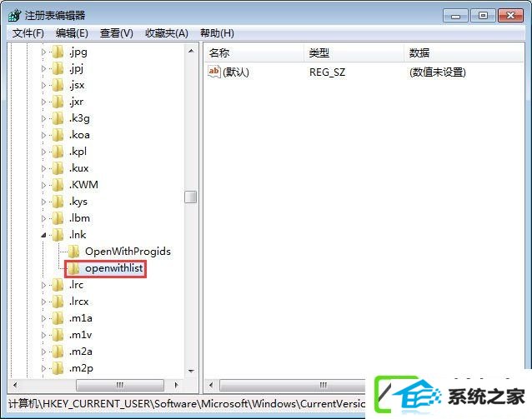
Task: Sort by the 名称 column header
Action: coord(254,52)
